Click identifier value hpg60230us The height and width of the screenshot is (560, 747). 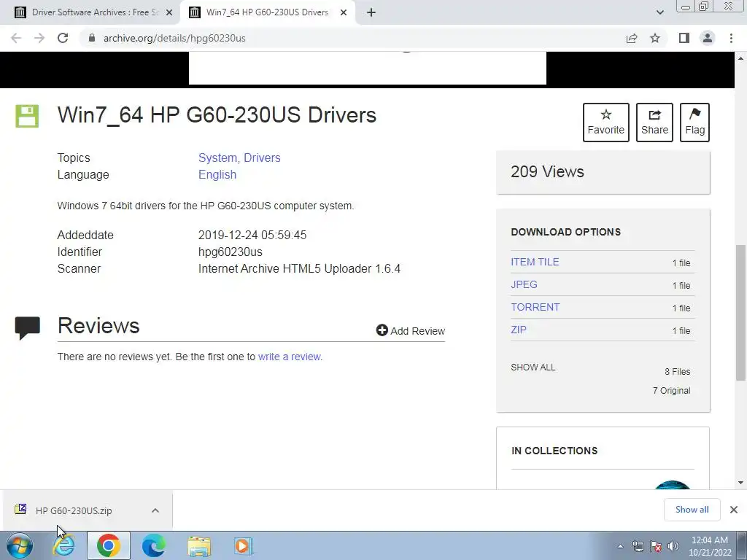[x=230, y=252]
